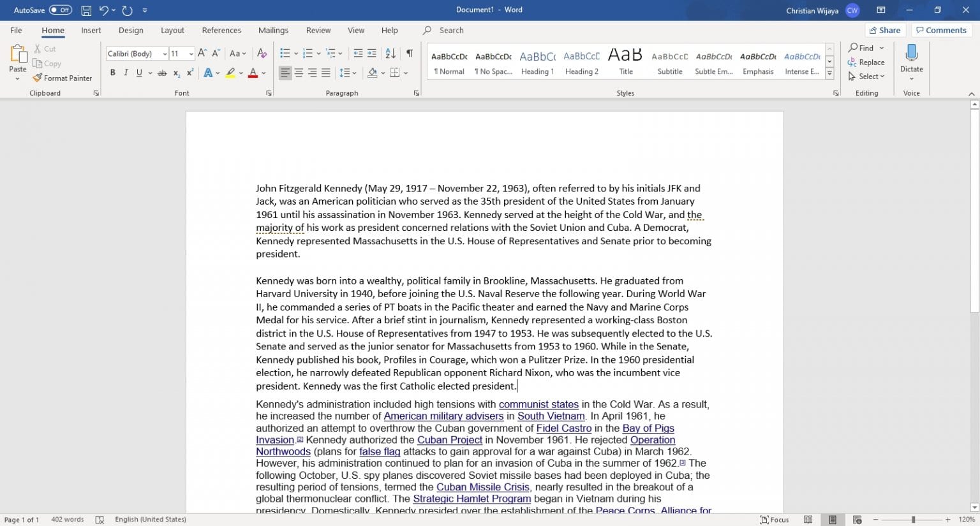The width and height of the screenshot is (980, 526).
Task: Apply superscript formatting
Action: [x=189, y=73]
